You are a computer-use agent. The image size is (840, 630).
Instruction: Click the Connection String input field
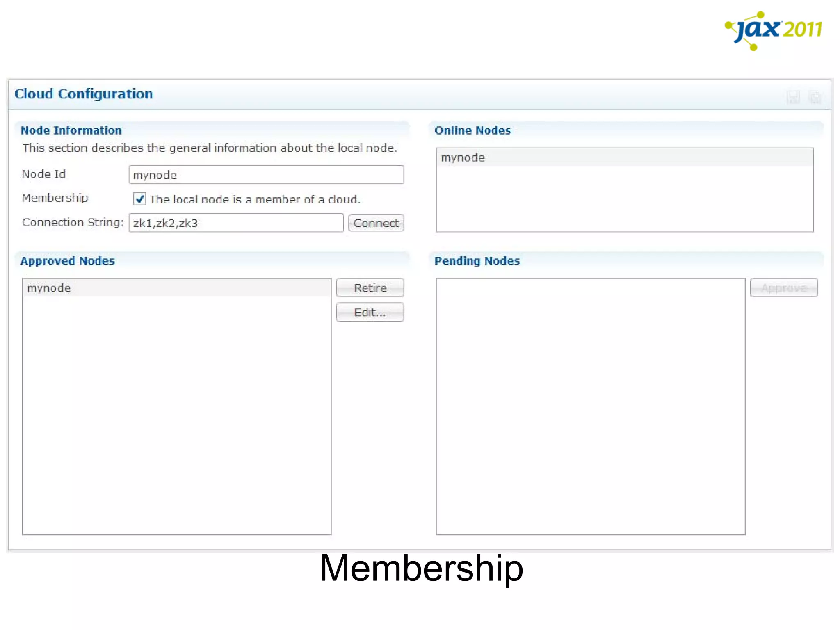pos(236,223)
